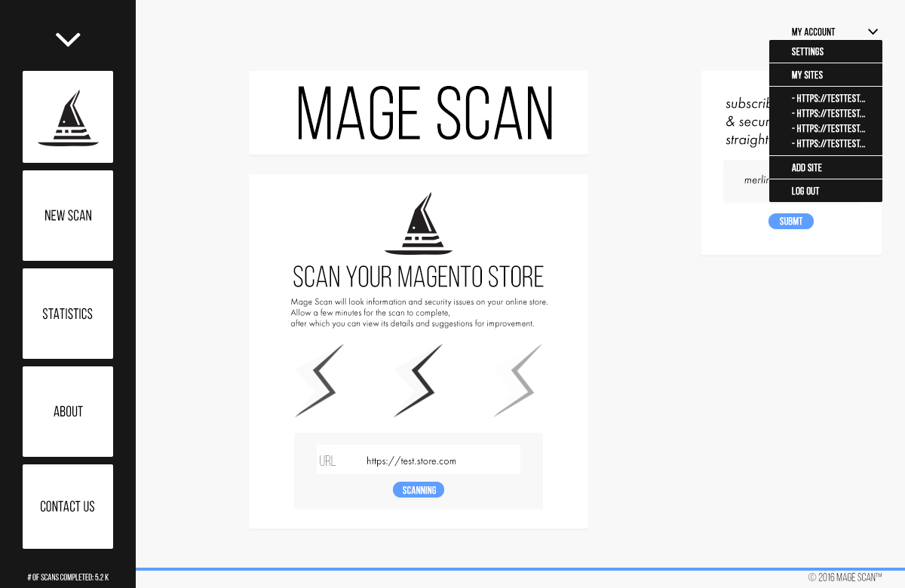
Task: Click the middle black lightning bolt icon
Action: 419,381
